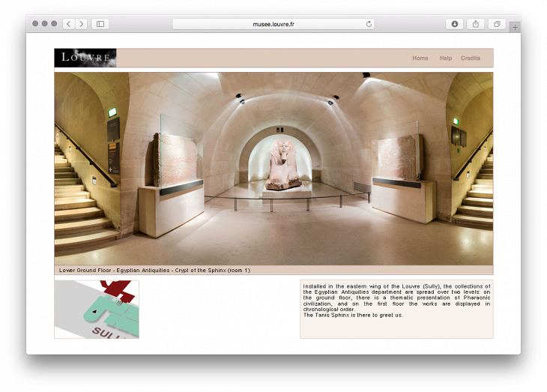Click the Safari forward arrow
Viewport: 547px width, 392px height.
coord(81,24)
